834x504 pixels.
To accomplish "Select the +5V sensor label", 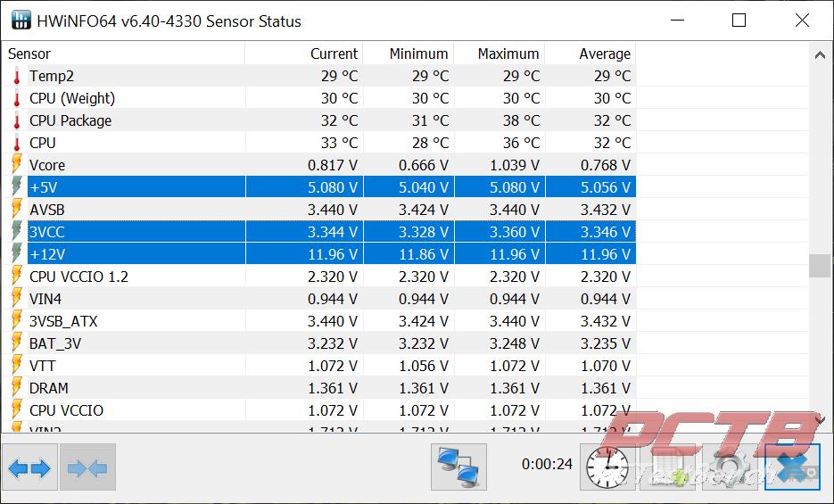I will coord(44,187).
